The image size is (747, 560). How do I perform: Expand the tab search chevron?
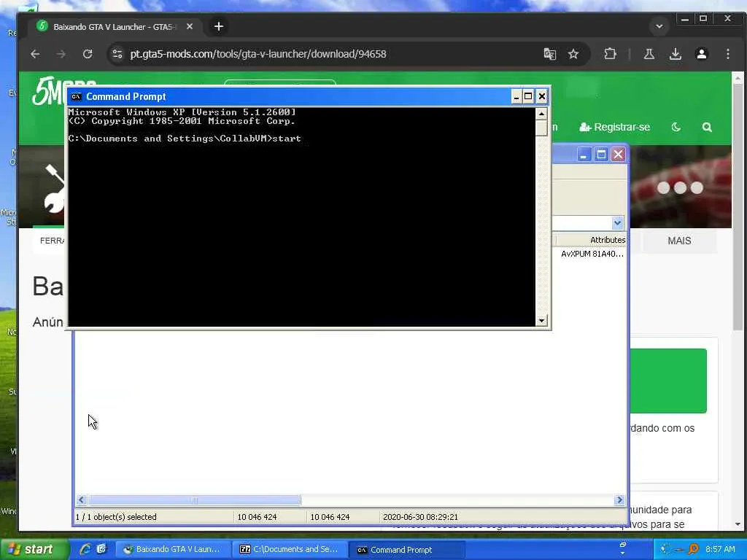point(659,26)
